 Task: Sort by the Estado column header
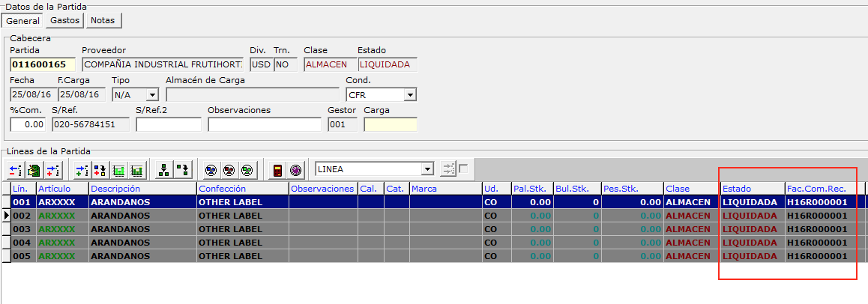coord(751,189)
